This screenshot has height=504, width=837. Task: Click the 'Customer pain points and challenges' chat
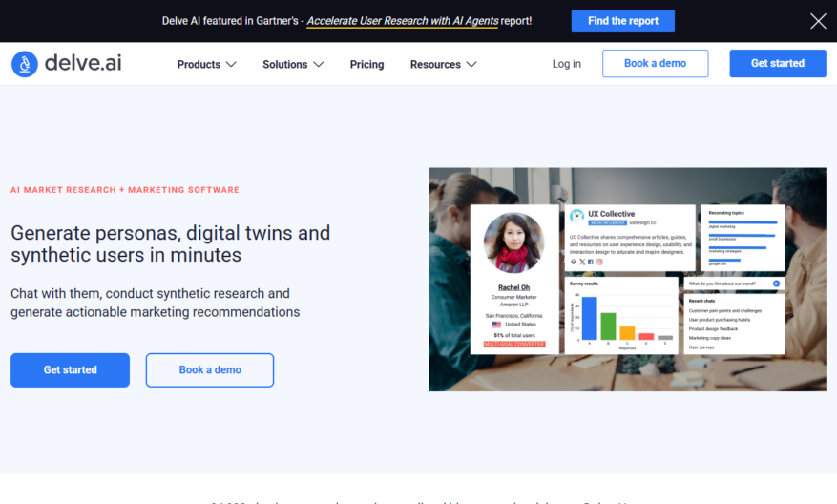coord(725,311)
